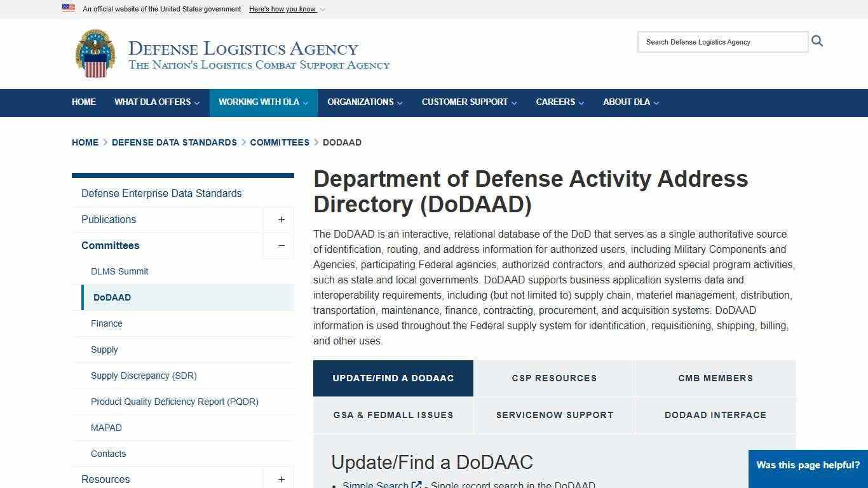The width and height of the screenshot is (868, 488).
Task: Switch to the CMB MEMBERS tab
Action: tap(715, 378)
